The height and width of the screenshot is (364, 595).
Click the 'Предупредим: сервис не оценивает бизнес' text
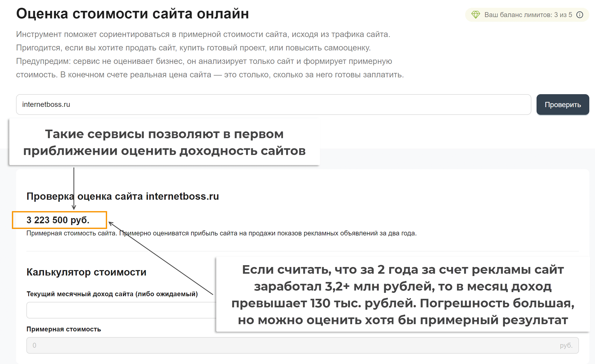(x=204, y=61)
